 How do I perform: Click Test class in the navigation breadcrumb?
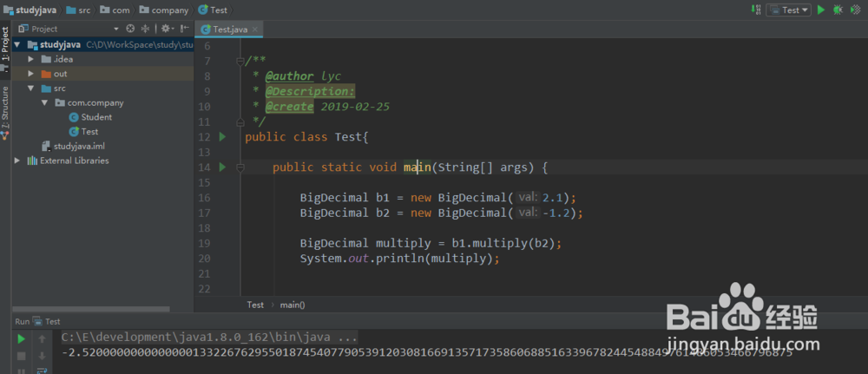click(x=214, y=10)
